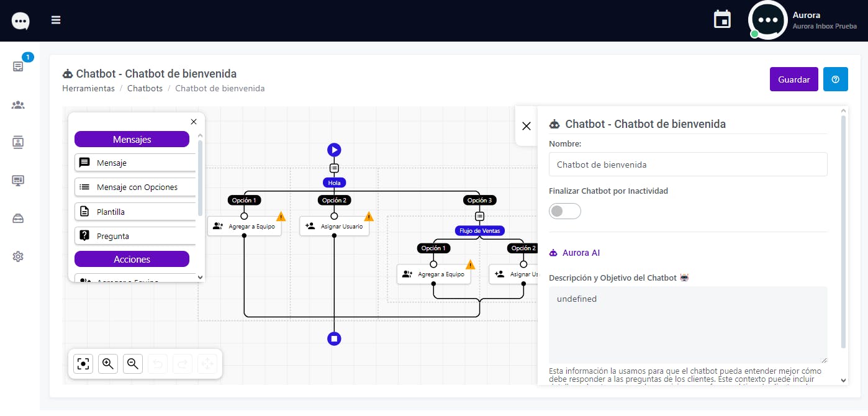The width and height of the screenshot is (868, 416).
Task: Click the Chatbot de bienvenida breadcrumb text
Action: [220, 88]
